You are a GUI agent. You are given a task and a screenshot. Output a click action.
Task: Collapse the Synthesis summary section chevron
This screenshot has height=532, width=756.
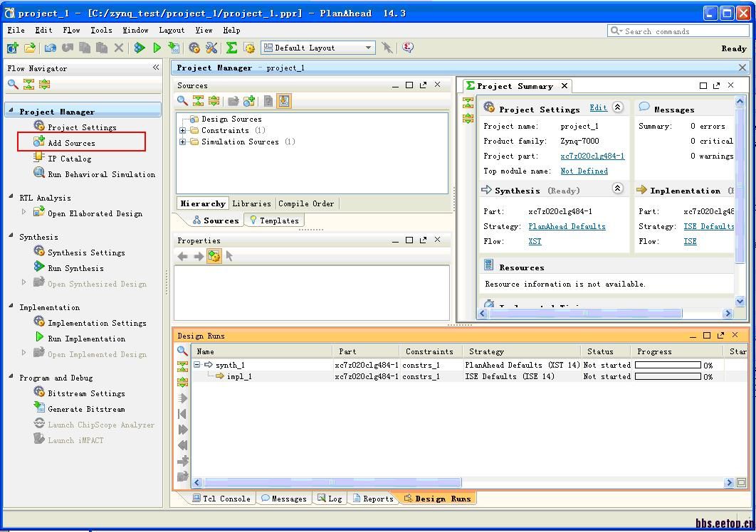(x=617, y=188)
